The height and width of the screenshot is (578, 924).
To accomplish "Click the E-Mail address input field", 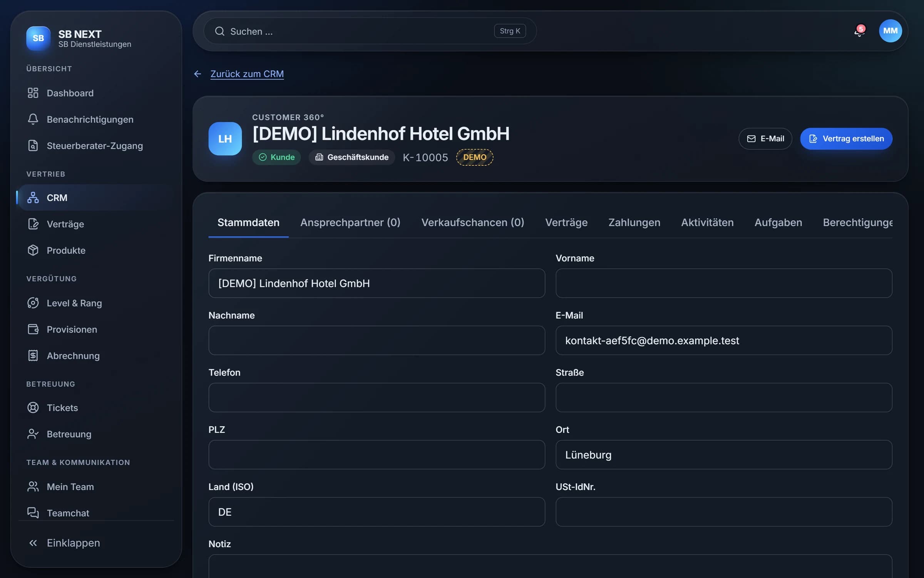I will (723, 340).
